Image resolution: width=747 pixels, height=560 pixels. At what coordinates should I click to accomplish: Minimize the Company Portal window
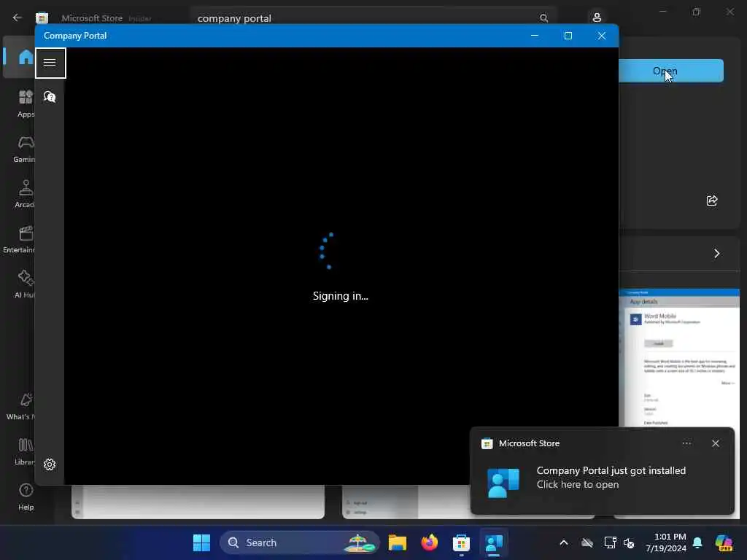coord(535,36)
